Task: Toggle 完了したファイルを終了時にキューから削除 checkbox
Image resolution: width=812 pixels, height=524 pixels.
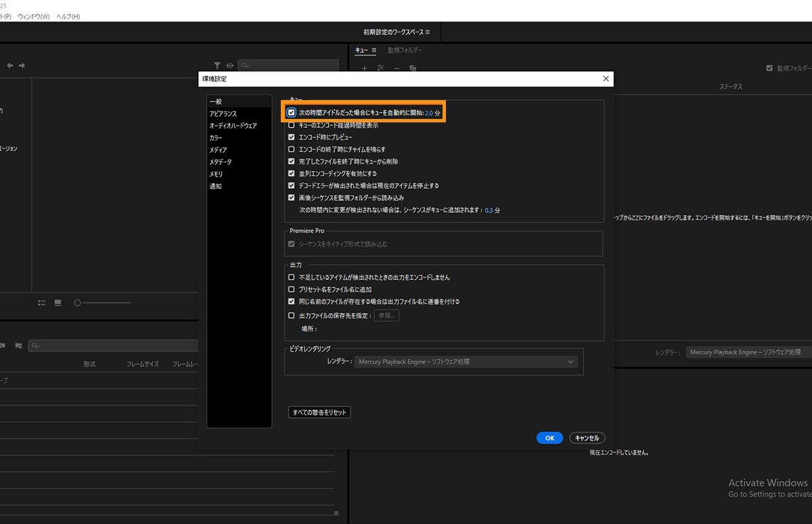Action: (292, 162)
